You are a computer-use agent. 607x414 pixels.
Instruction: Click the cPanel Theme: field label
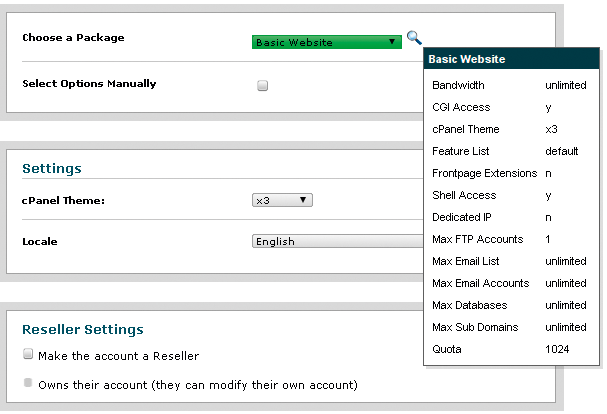pyautogui.click(x=63, y=201)
